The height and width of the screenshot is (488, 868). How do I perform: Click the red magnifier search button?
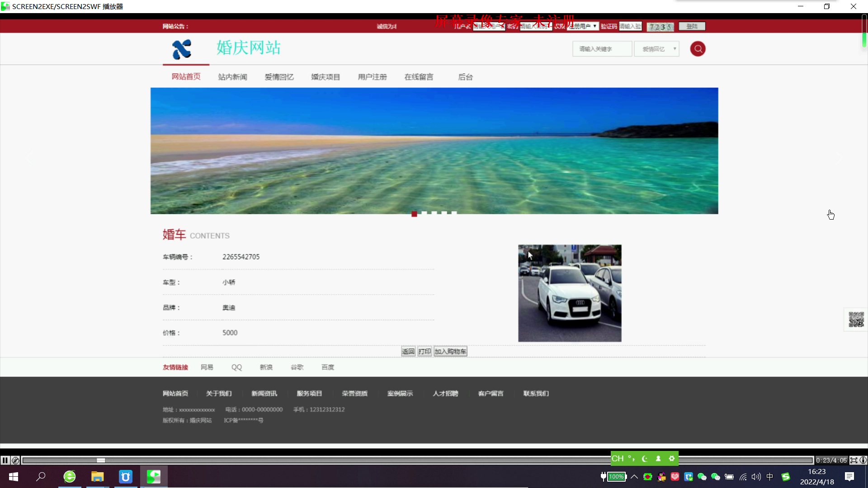click(x=698, y=49)
